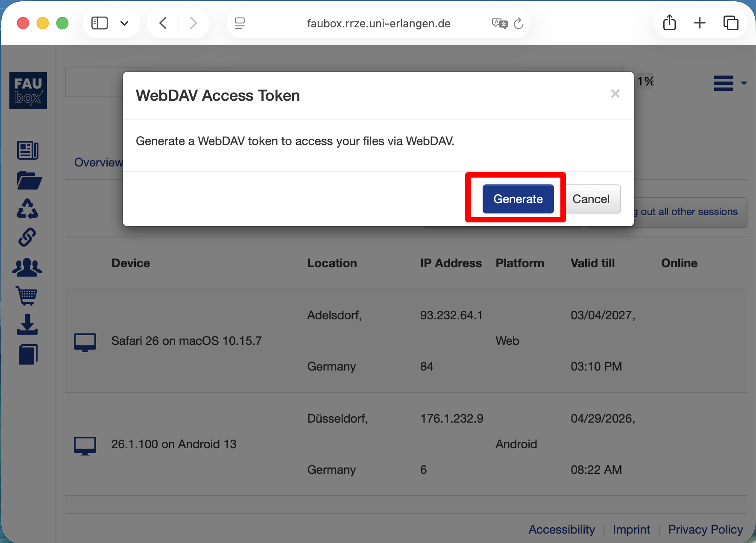Screen dimensions: 756x543
Task: Expand Safari sidebar options chevron
Action: (124, 23)
